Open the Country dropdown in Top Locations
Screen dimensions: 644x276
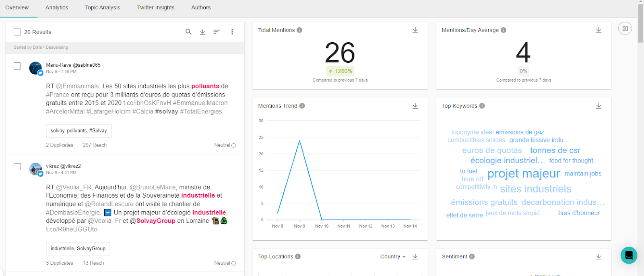pyautogui.click(x=393, y=257)
